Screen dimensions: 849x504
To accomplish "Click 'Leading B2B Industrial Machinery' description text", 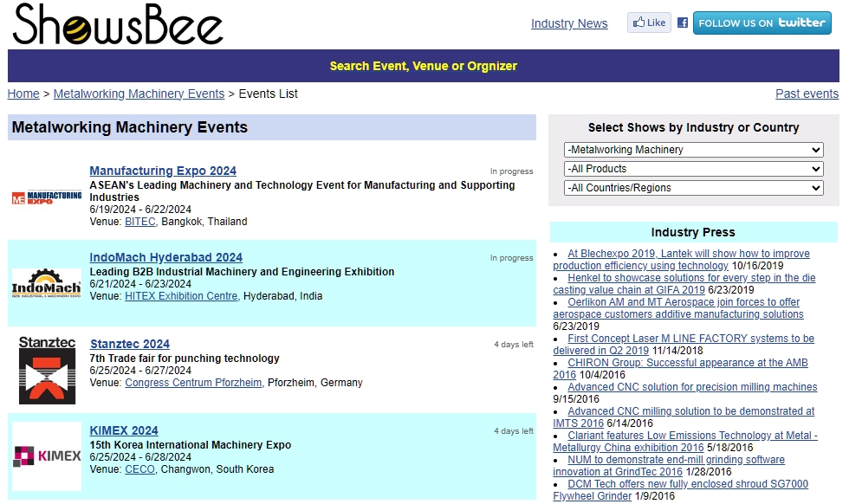I will point(242,272).
